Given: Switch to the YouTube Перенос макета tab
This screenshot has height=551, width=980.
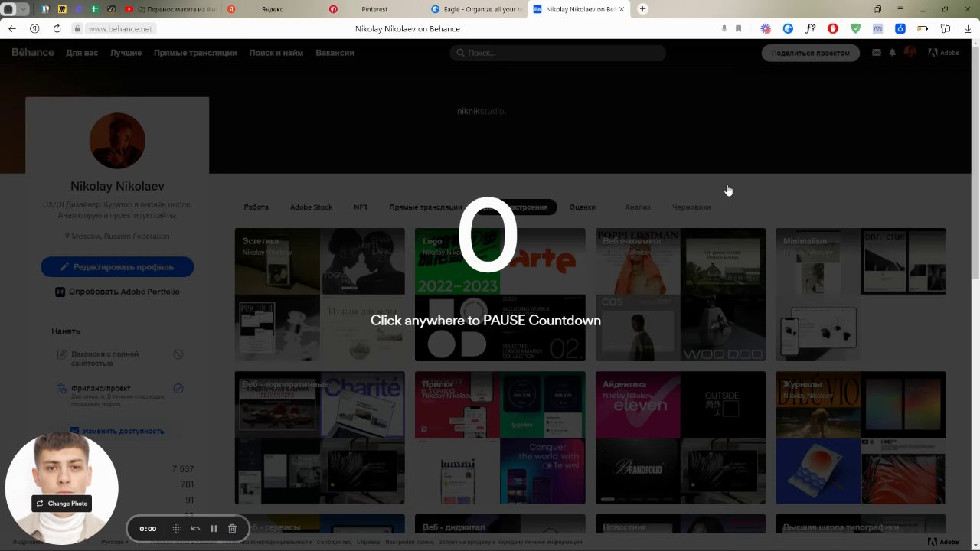Looking at the screenshot, I should click(170, 9).
